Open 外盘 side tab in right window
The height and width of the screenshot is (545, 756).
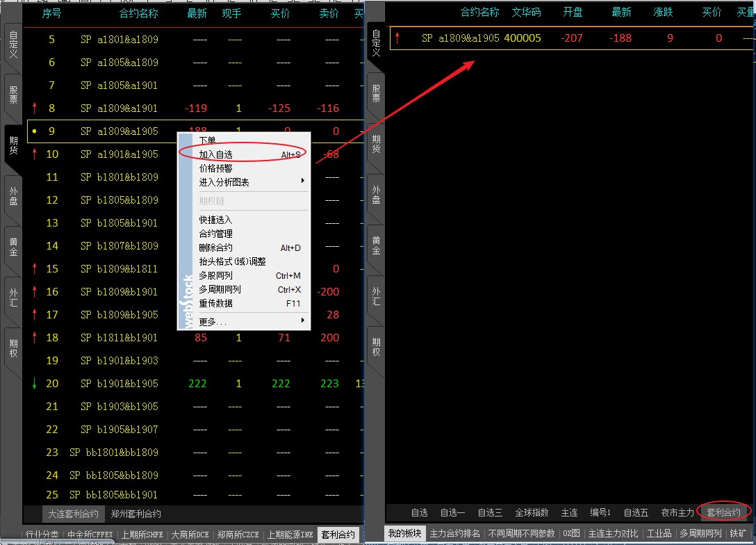coord(376,195)
